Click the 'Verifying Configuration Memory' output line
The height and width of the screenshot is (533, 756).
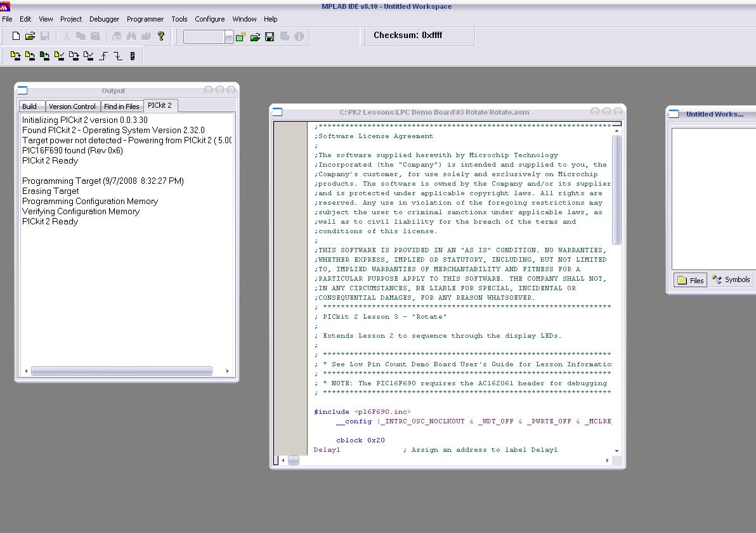(81, 211)
